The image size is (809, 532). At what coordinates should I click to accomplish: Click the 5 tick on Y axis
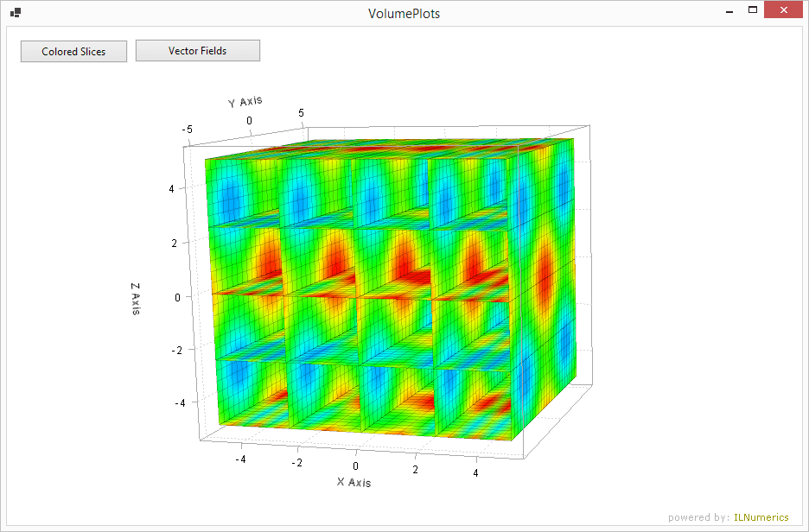tap(301, 112)
